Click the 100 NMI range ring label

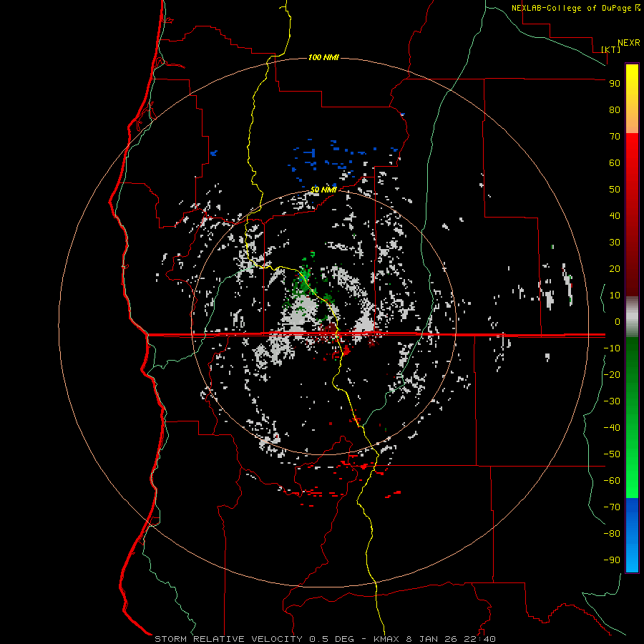(323, 57)
